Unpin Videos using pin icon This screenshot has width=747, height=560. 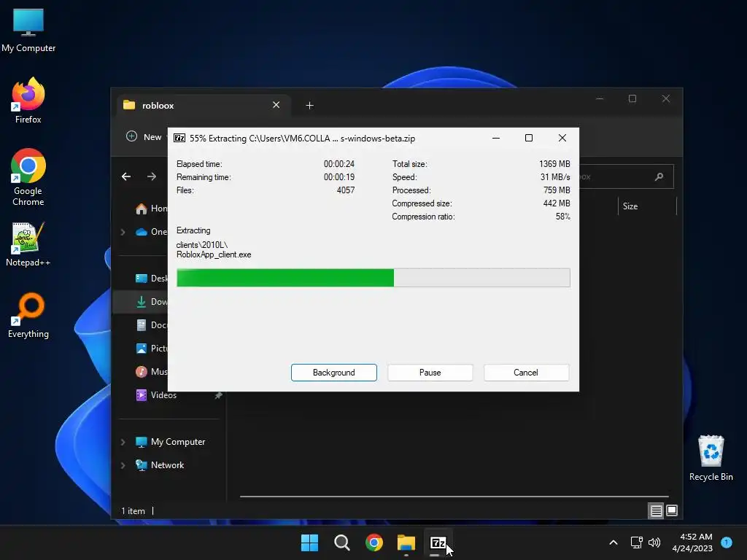point(218,395)
